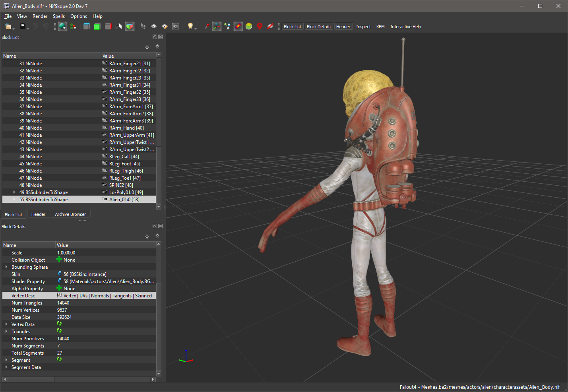568x392 pixels.
Task: Toggle the Block Details toolbar button
Action: click(319, 27)
